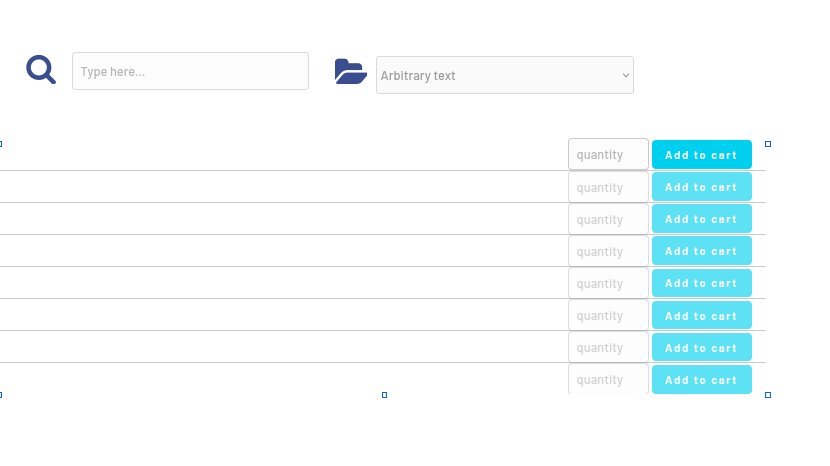Click the bottom-center selection resize handle
This screenshot has height=466, width=830.
pos(384,395)
